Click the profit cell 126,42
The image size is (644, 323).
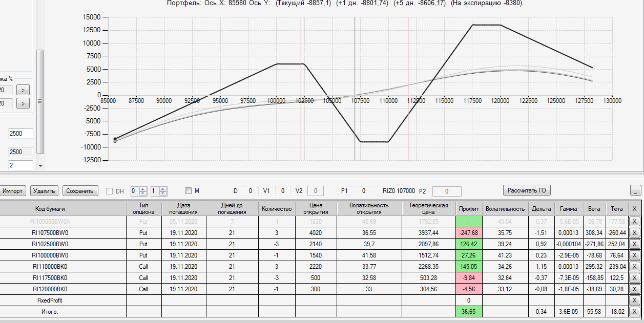469,244
